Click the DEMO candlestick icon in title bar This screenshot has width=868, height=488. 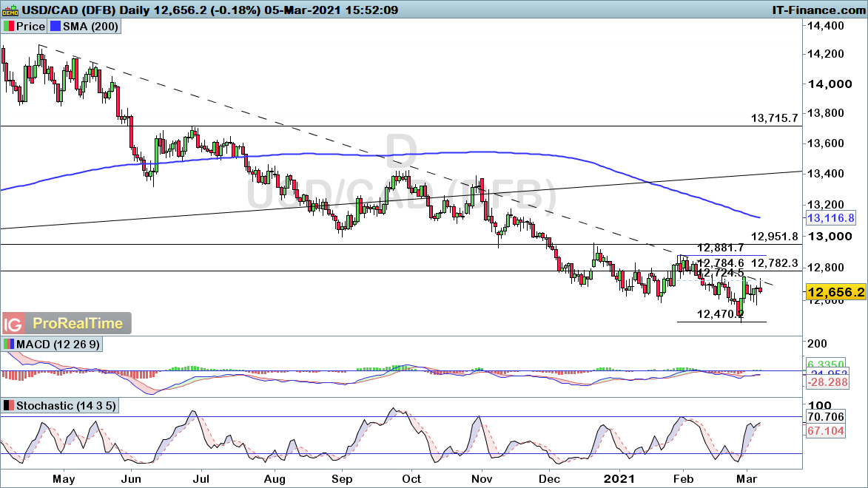click(x=10, y=10)
